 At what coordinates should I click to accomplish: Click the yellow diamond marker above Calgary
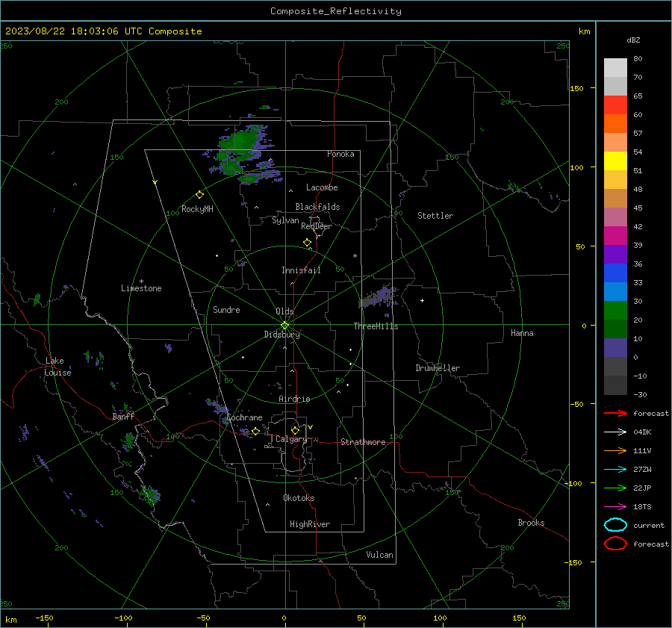click(x=295, y=430)
